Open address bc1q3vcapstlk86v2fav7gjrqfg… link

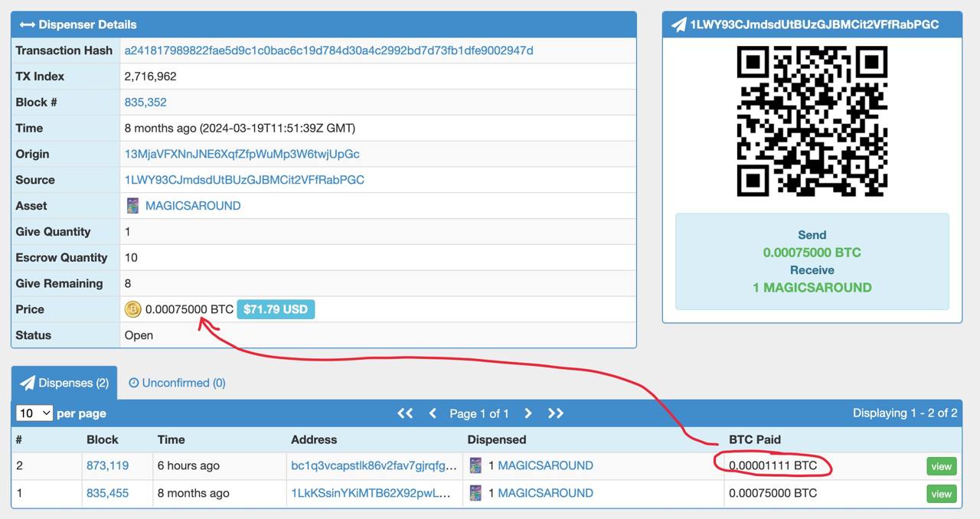[374, 465]
